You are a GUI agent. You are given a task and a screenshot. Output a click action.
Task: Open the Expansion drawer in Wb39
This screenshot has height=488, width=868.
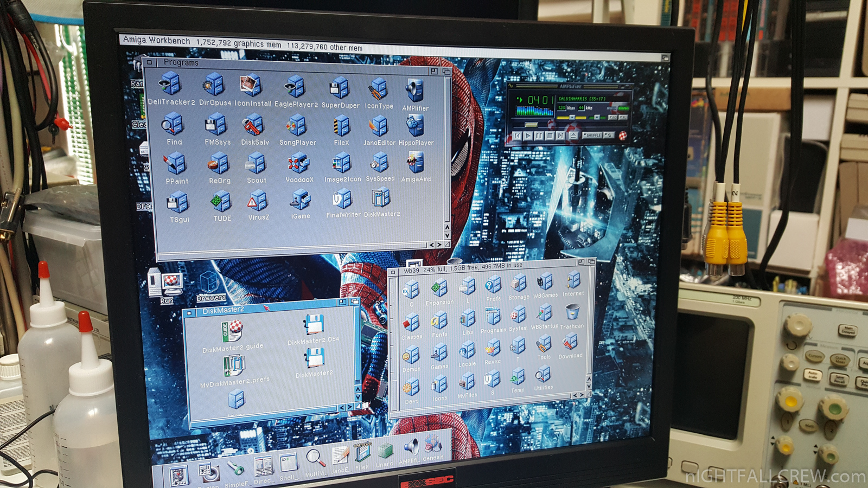(439, 288)
